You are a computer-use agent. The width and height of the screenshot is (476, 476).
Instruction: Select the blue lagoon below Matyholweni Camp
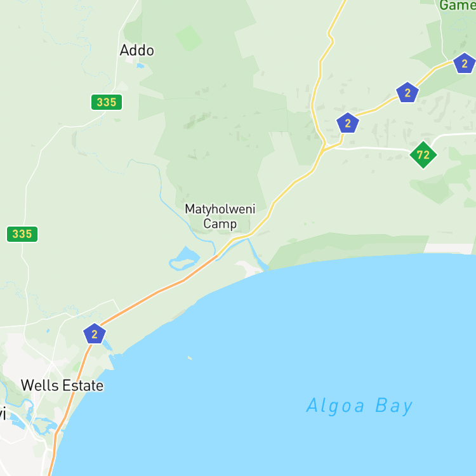184,259
